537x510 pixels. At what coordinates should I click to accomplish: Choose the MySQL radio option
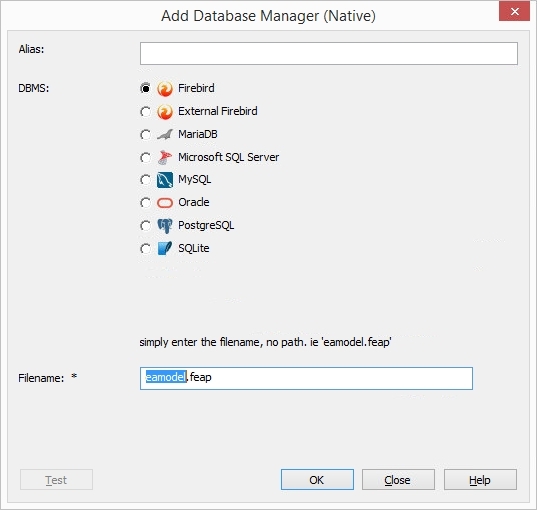click(x=145, y=180)
